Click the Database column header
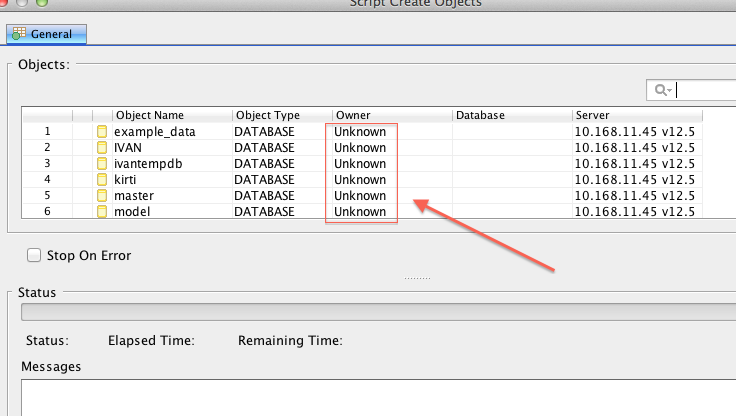This screenshot has height=416, width=736. [x=510, y=115]
